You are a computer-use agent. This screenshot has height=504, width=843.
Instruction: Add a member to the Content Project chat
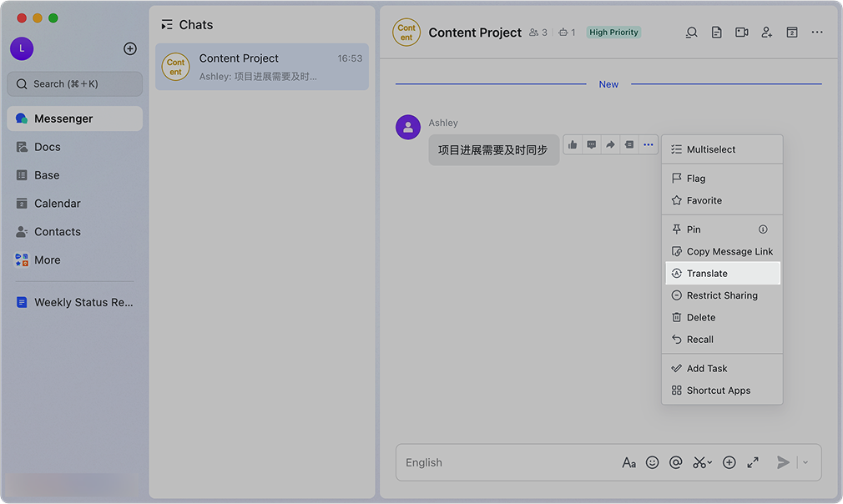(x=766, y=33)
